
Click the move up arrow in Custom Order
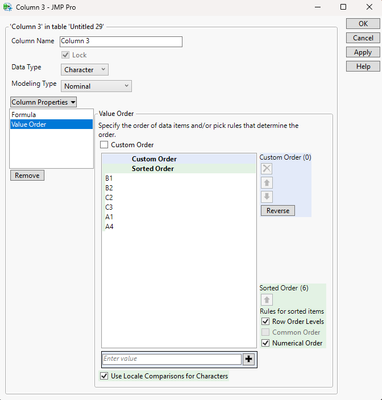[267, 183]
